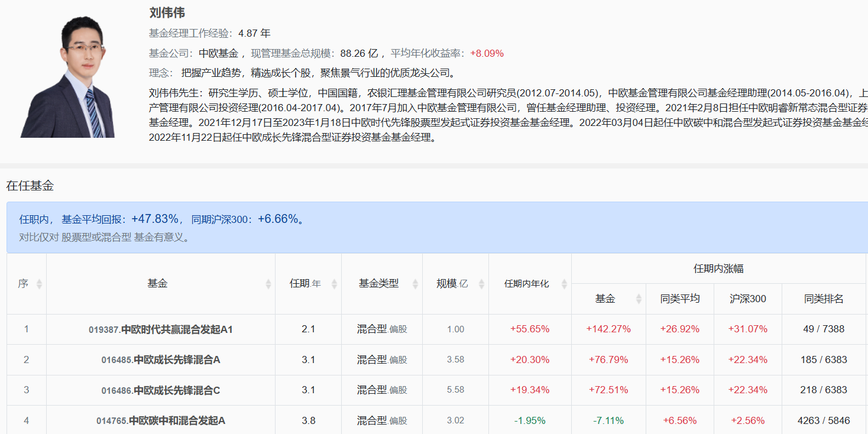Sort by 基金 name column arrows
Screen dimensions: 868x434
pyautogui.click(x=268, y=284)
